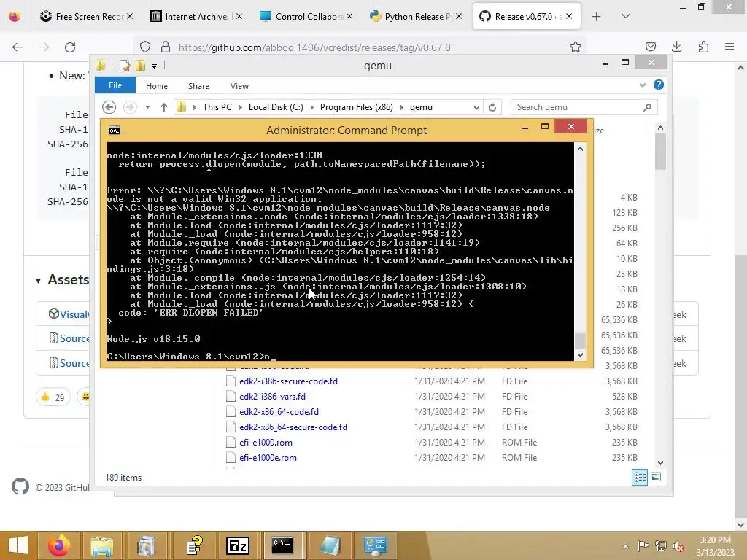Bookmark this page with the star icon
747x560 pixels.
click(576, 47)
